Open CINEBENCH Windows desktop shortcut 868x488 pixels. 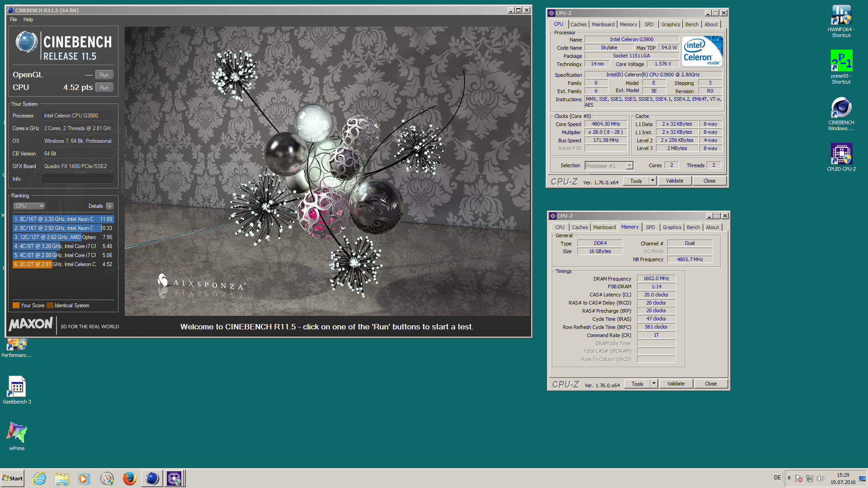(841, 114)
